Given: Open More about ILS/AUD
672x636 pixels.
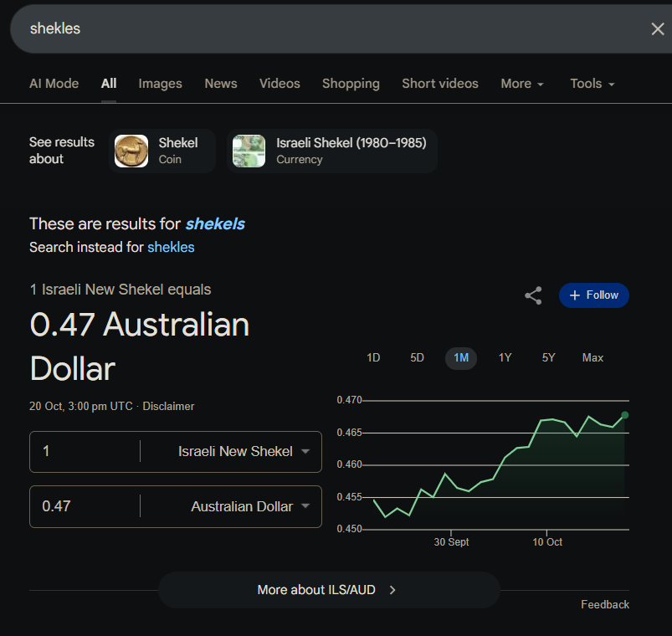Looking at the screenshot, I should click(329, 590).
